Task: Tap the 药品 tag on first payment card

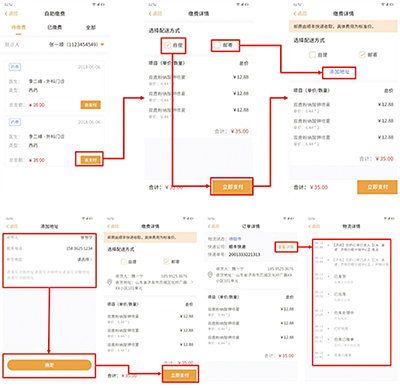Action: point(15,67)
